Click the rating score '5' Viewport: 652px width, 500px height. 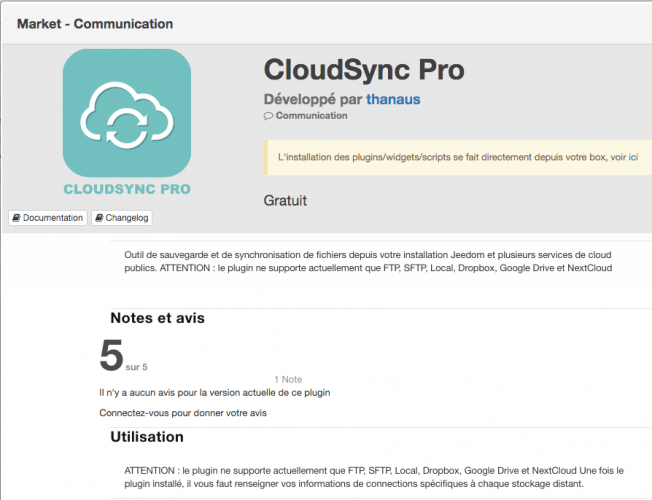coord(111,355)
